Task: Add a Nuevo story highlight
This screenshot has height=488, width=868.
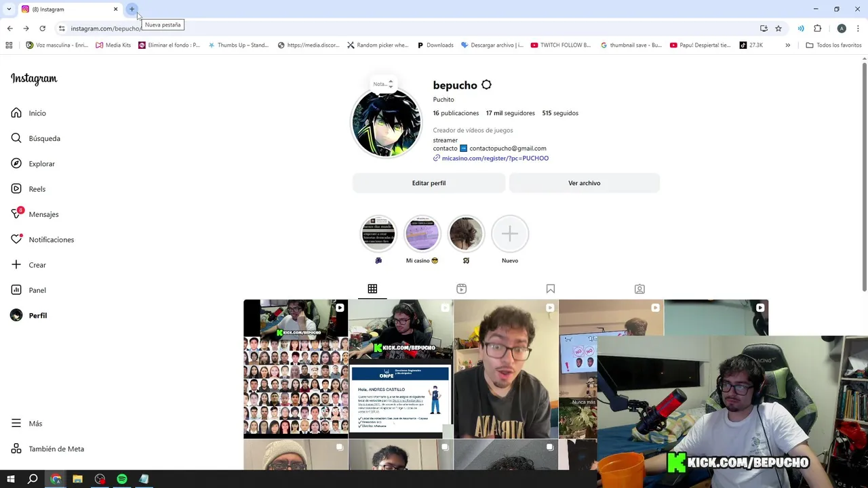Action: 510,234
